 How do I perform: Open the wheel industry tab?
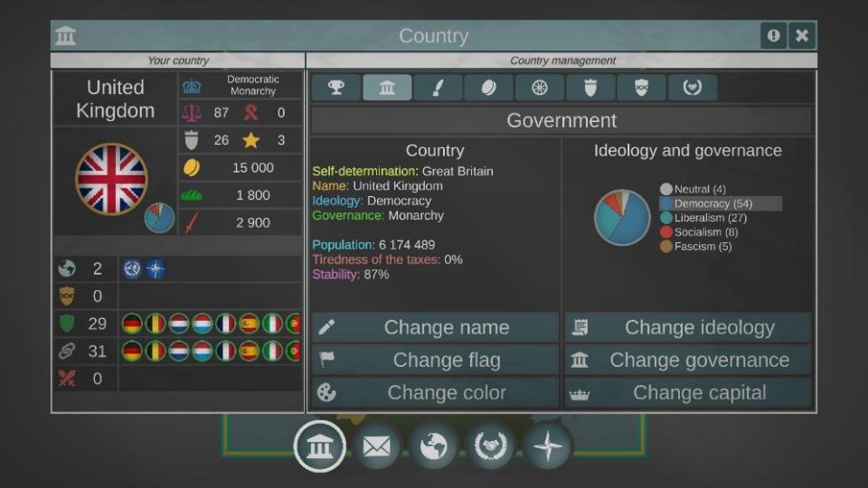540,88
